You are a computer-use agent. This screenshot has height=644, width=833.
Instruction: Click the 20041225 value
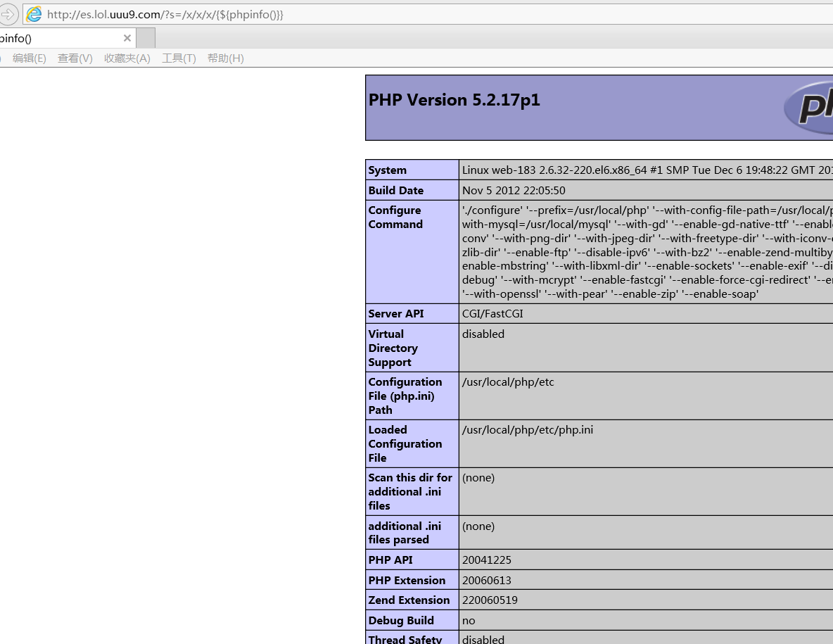point(487,560)
